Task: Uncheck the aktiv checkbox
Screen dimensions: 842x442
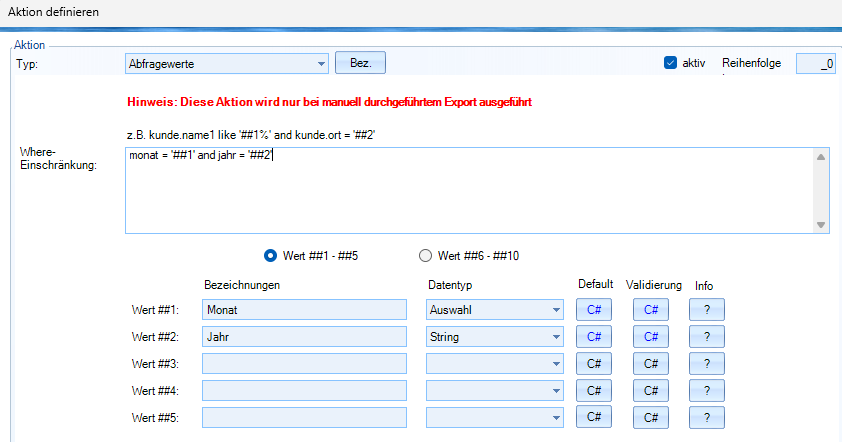Action: [x=671, y=63]
